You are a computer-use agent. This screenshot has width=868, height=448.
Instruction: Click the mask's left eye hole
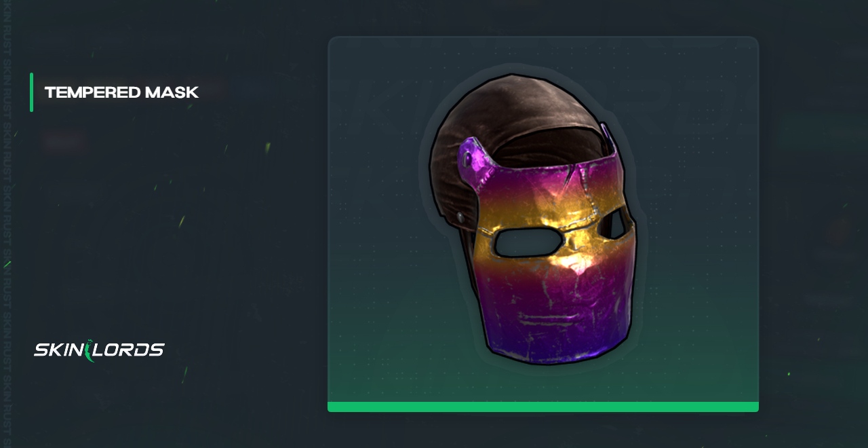[x=527, y=243]
